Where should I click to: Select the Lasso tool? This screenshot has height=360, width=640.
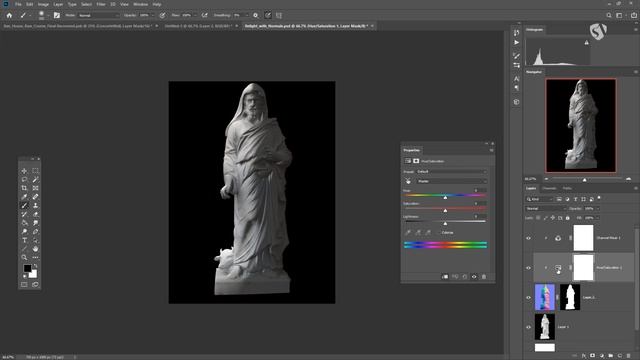tap(24, 180)
